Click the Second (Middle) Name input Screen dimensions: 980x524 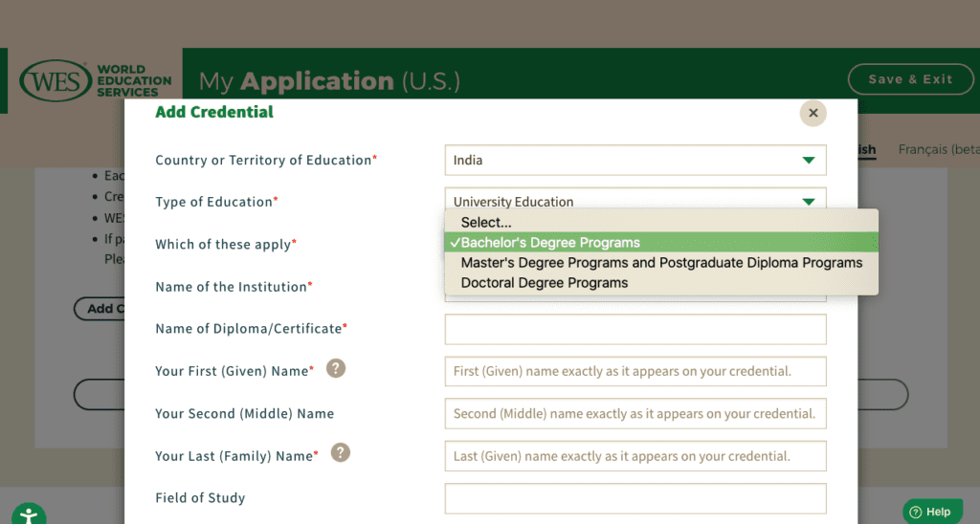635,414
